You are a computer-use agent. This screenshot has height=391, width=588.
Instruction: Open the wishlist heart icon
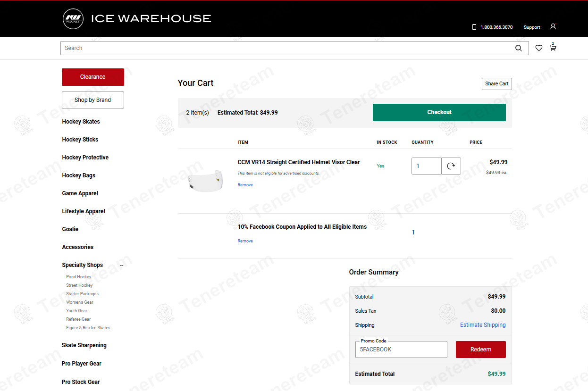[x=538, y=48]
